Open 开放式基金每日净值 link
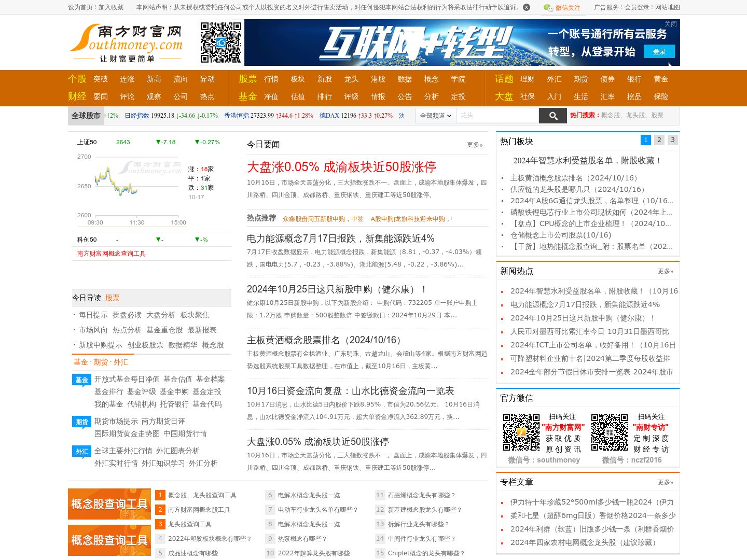Screen dimensions: 747x560 pyautogui.click(x=127, y=380)
